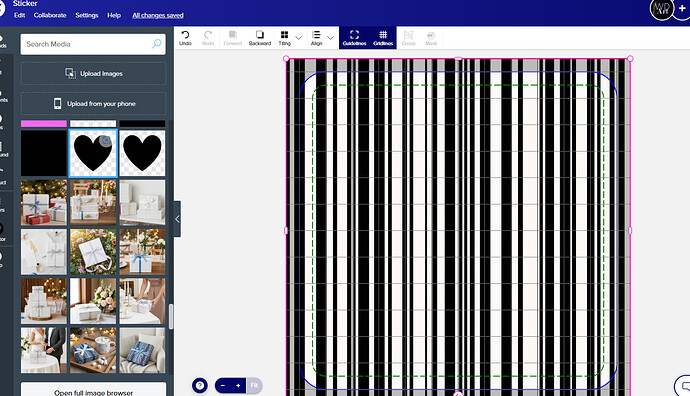Click the plus button beside avatar
This screenshot has height=396, width=690.
coord(682,9)
